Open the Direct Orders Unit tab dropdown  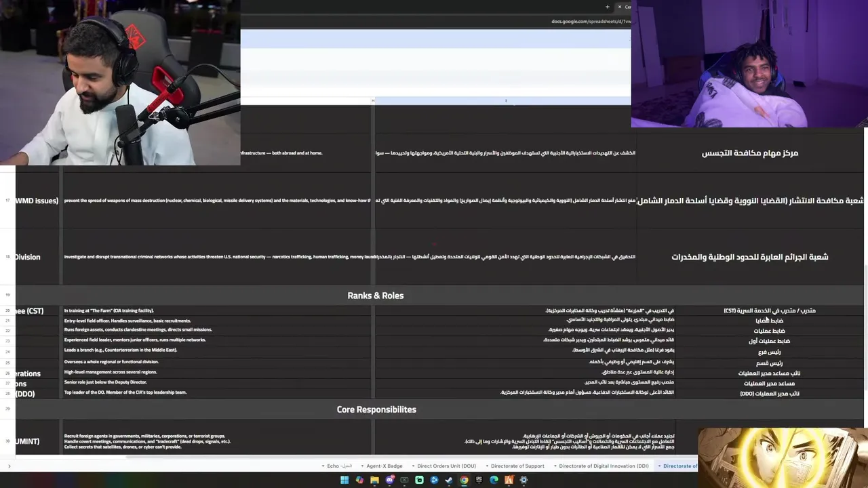click(413, 466)
